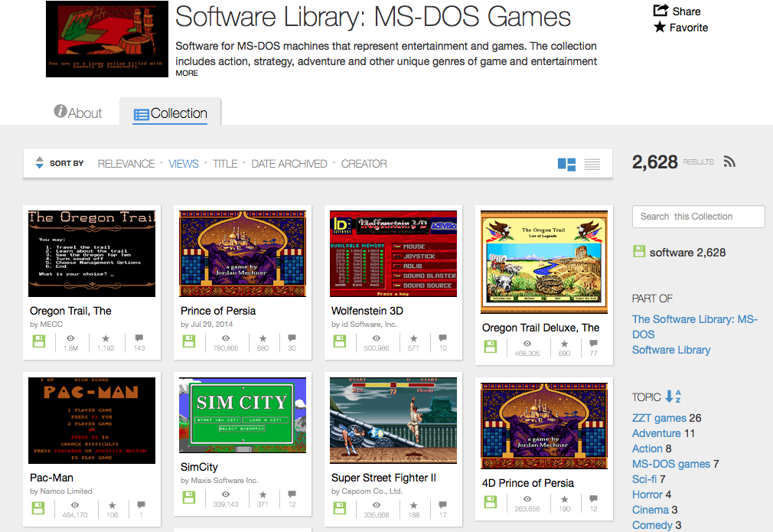Filter by MS-DOS games topic
This screenshot has height=532, width=773.
pyautogui.click(x=671, y=464)
